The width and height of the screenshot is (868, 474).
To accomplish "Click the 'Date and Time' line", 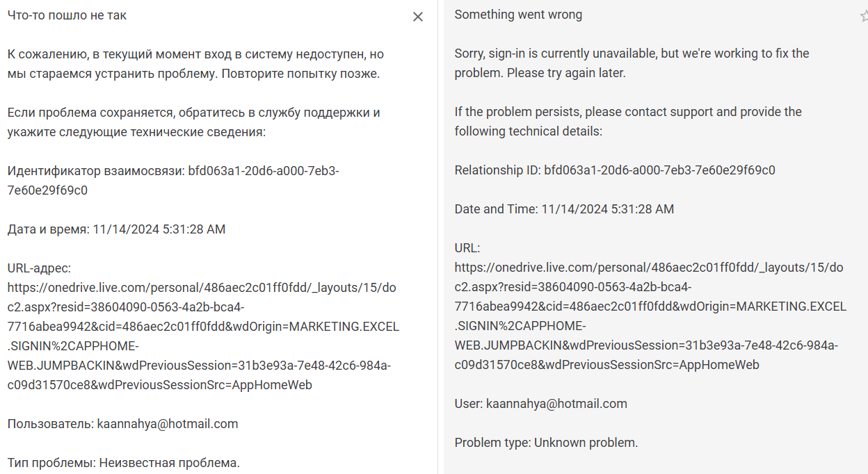I will click(564, 209).
